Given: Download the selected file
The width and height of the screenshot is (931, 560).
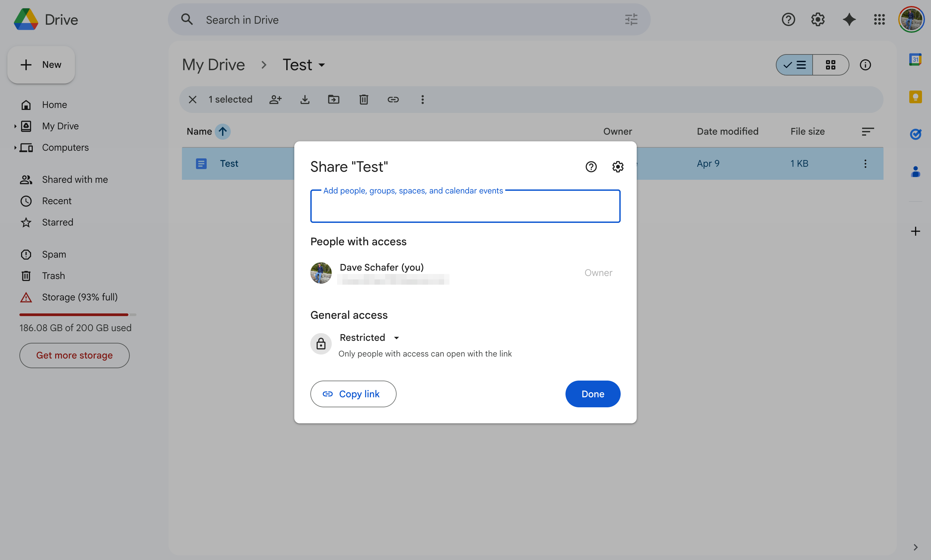Looking at the screenshot, I should tap(305, 99).
